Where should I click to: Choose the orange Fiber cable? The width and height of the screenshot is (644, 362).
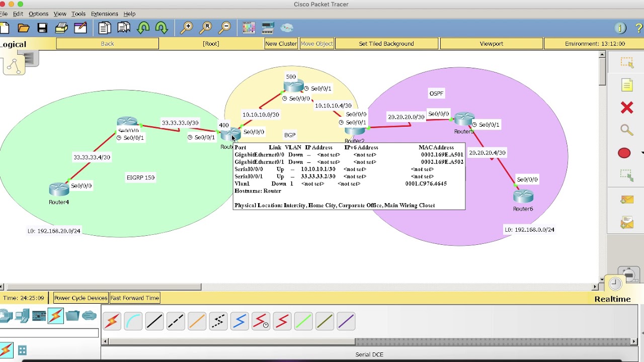coord(197,321)
